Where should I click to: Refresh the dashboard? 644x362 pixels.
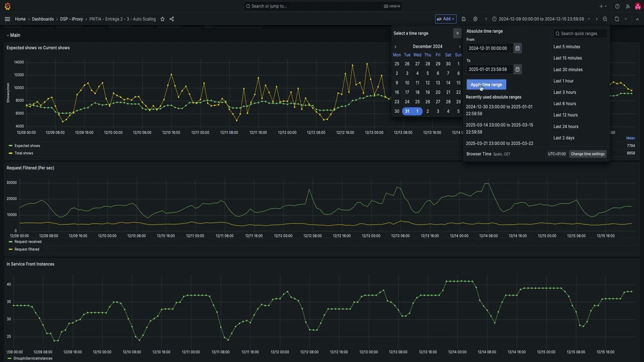(x=617, y=19)
